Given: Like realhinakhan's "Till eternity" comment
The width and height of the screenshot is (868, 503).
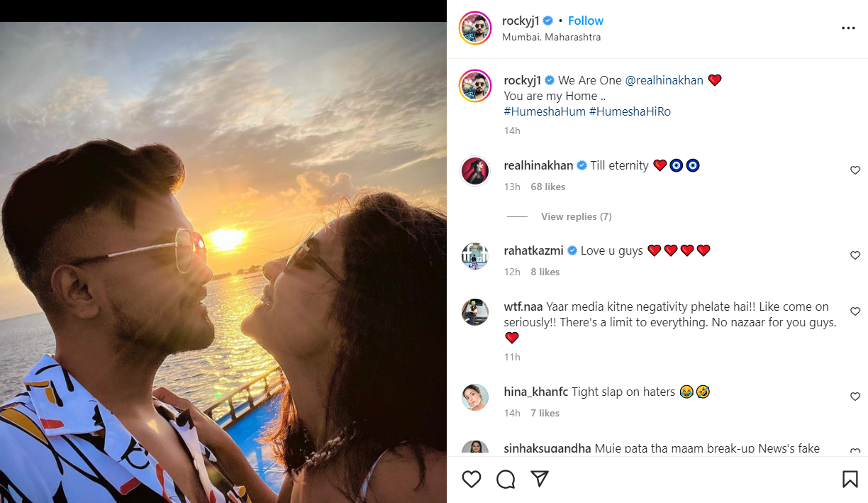Looking at the screenshot, I should pos(855,170).
